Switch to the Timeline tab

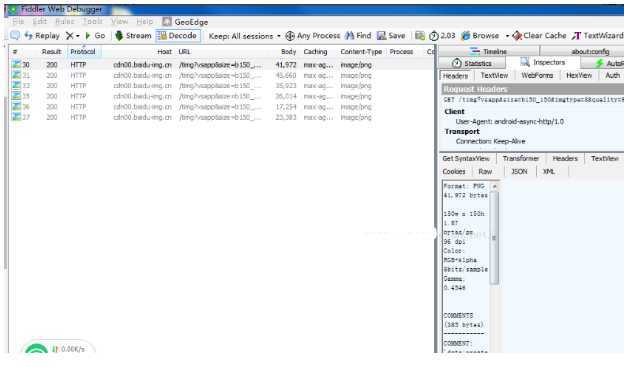[489, 51]
